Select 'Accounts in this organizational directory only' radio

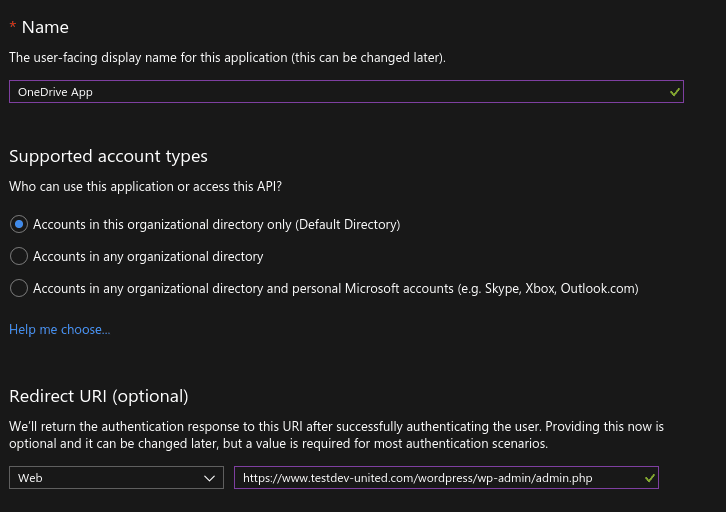pyautogui.click(x=18, y=225)
